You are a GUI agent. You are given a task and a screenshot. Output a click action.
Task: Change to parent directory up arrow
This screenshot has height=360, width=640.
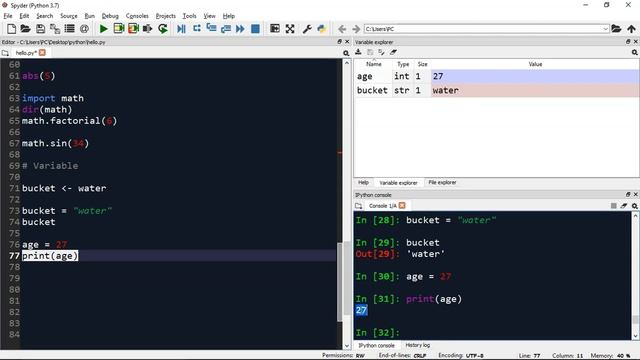(x=631, y=29)
